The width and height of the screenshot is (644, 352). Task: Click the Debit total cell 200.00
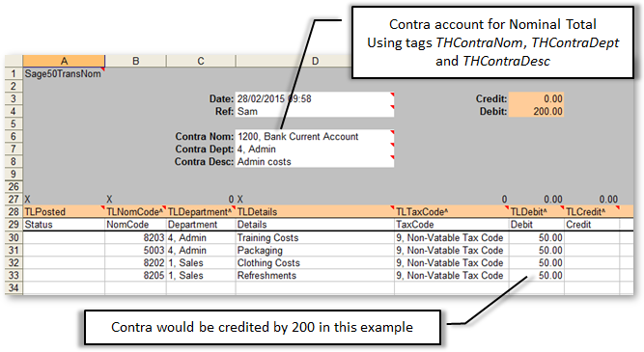pyautogui.click(x=536, y=111)
